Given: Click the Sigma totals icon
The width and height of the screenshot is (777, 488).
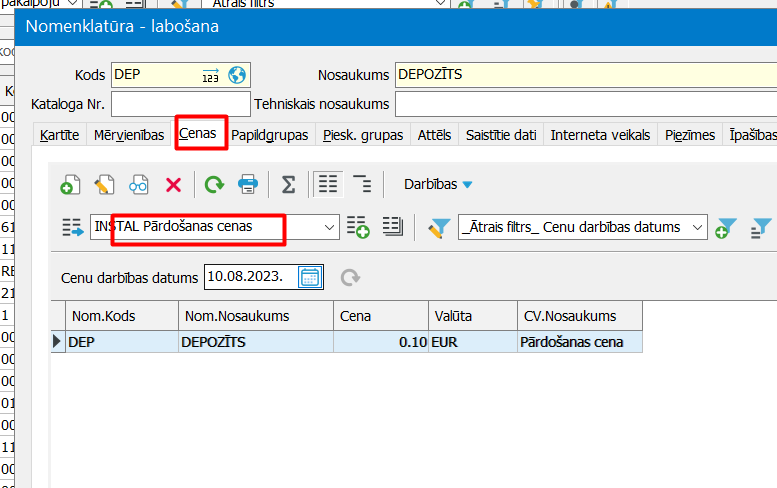Looking at the screenshot, I should coord(288,185).
